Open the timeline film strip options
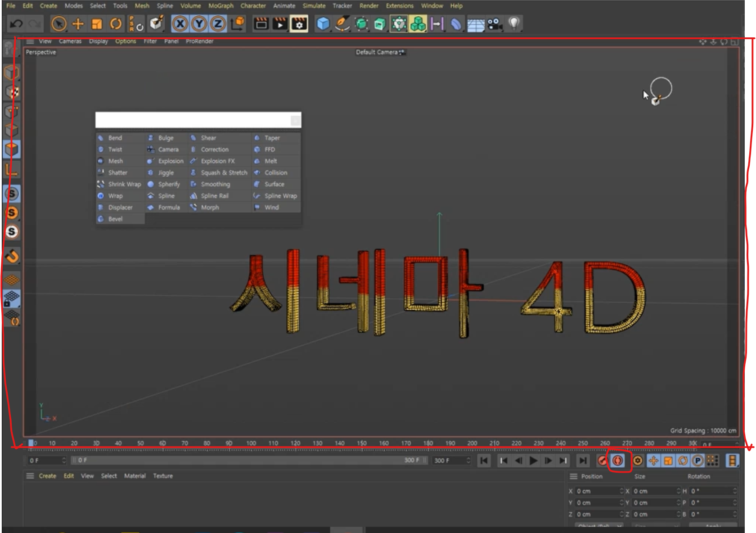 [x=732, y=461]
